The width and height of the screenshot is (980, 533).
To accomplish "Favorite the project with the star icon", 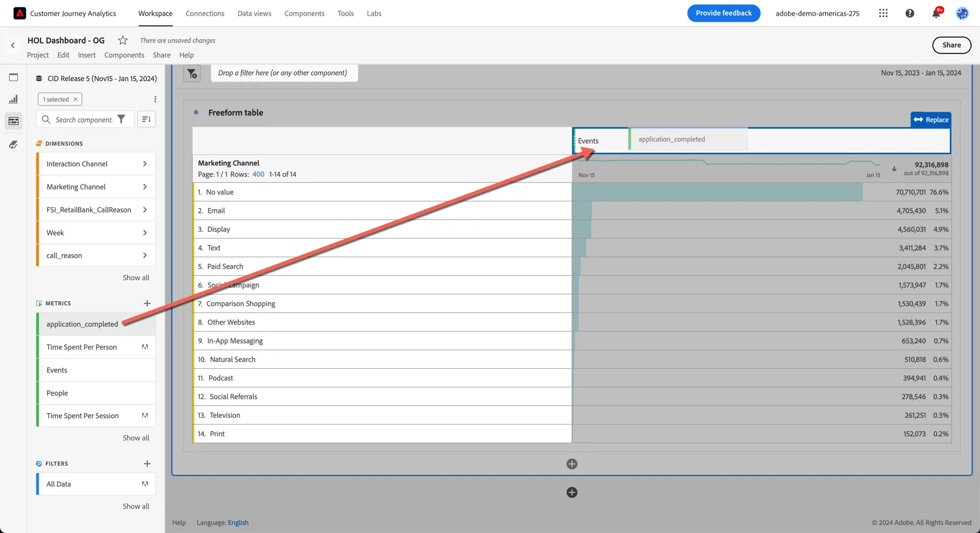I will coord(122,40).
